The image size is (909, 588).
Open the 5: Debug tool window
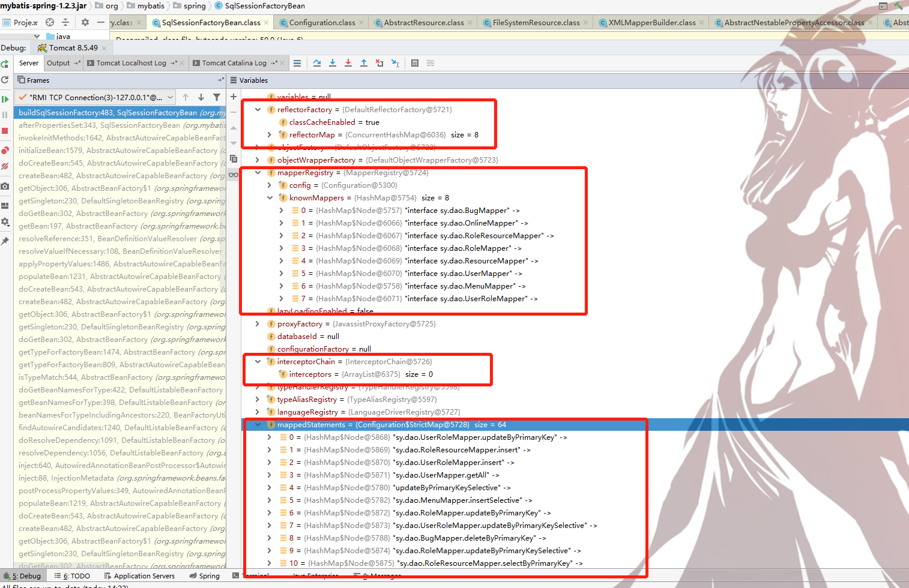click(22, 576)
